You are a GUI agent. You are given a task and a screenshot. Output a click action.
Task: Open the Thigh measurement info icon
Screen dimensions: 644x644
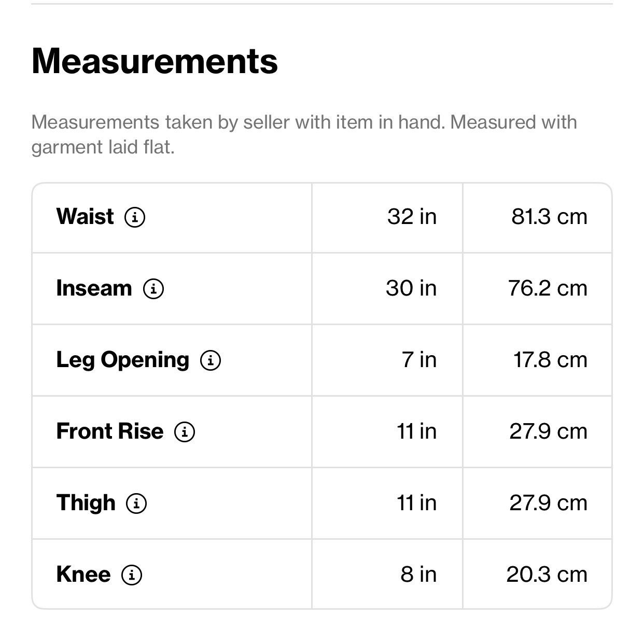click(x=136, y=503)
